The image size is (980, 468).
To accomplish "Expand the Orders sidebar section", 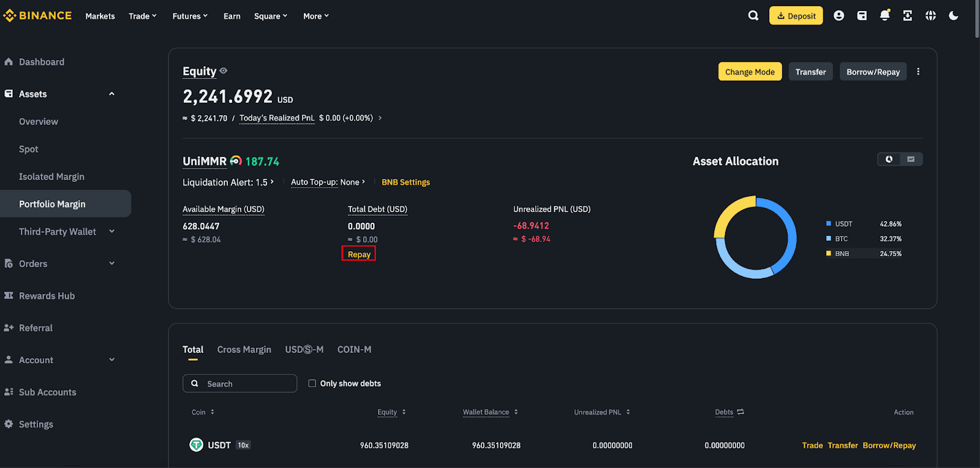I will [111, 263].
